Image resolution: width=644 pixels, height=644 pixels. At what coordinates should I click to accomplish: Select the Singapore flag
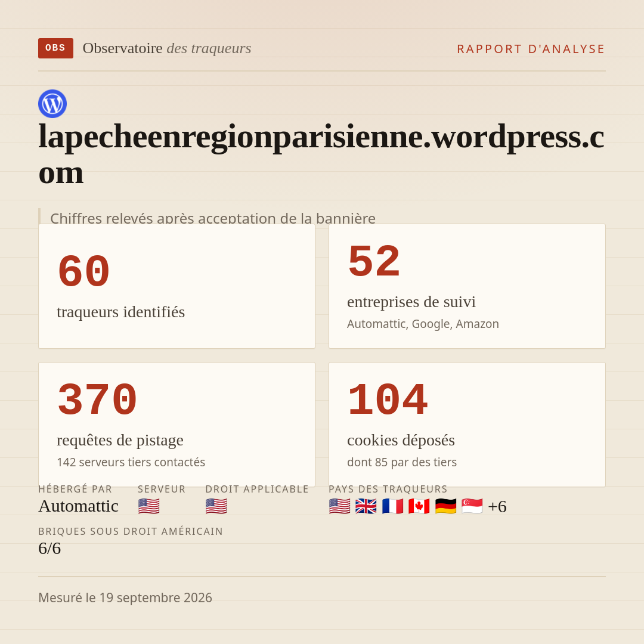[x=472, y=506]
